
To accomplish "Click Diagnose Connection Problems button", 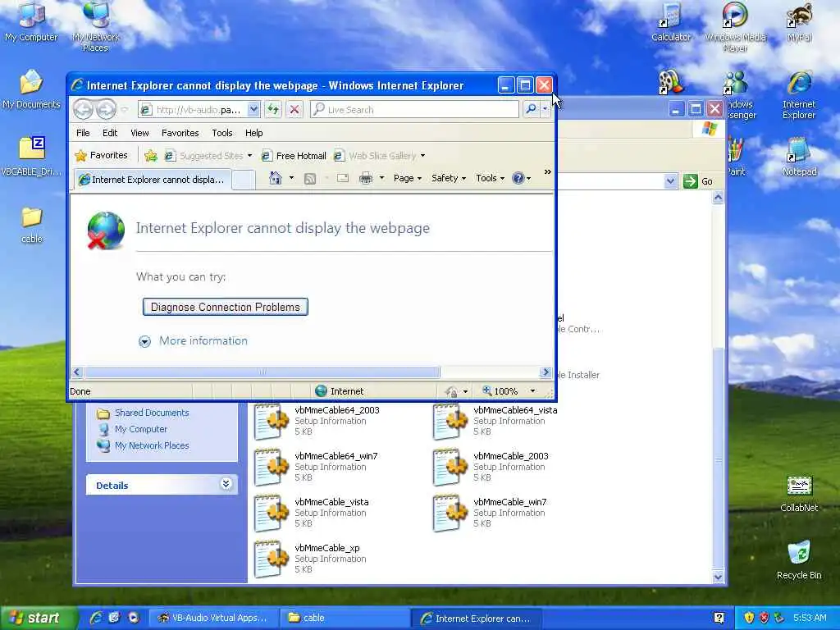I will (226, 307).
